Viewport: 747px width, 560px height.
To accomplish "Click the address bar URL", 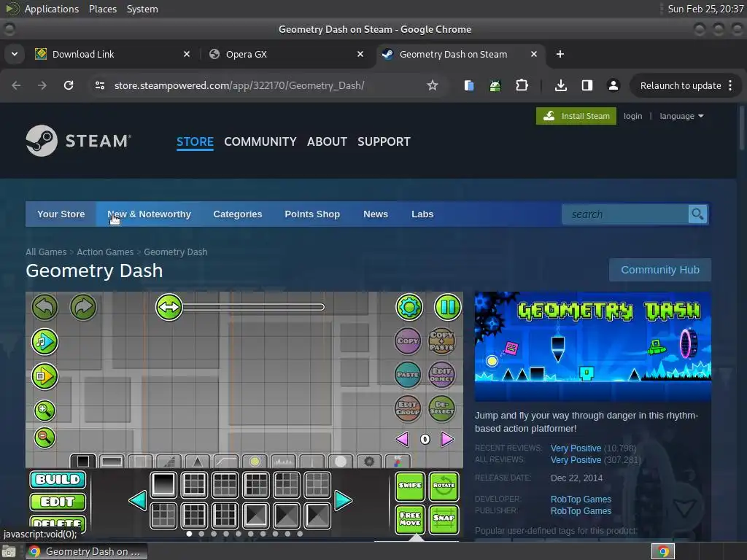I will tap(239, 85).
